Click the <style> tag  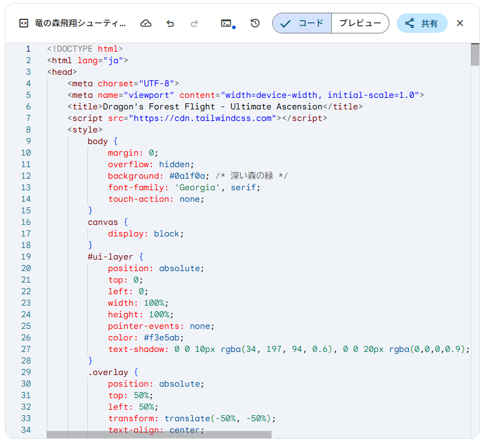[x=85, y=129]
